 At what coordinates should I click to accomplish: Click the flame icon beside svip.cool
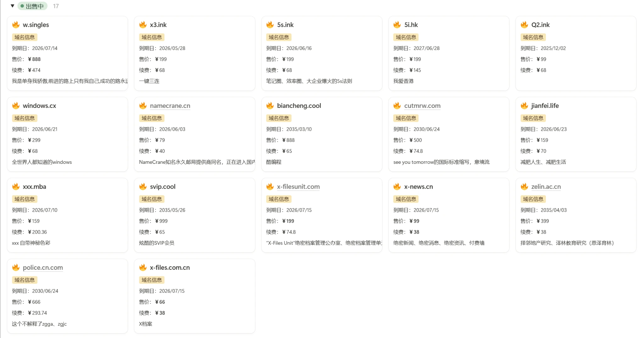tap(143, 187)
